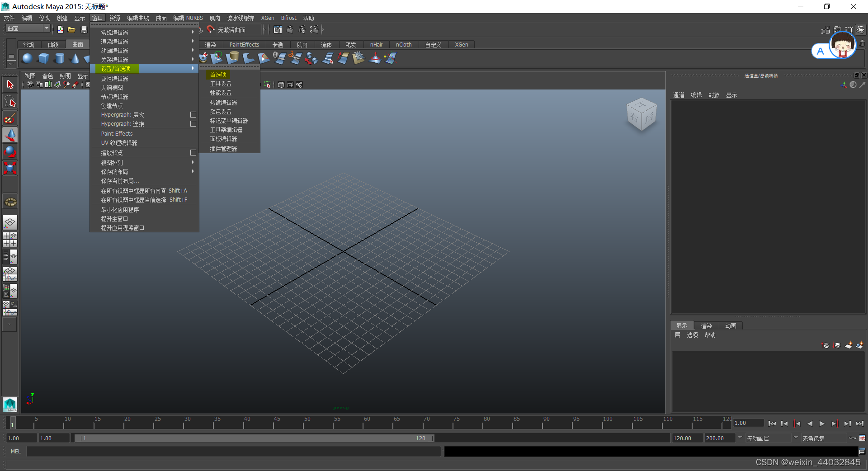Viewport: 868px width, 471px height.
Task: Switch to the nCloth shelf tab
Action: 403,44
